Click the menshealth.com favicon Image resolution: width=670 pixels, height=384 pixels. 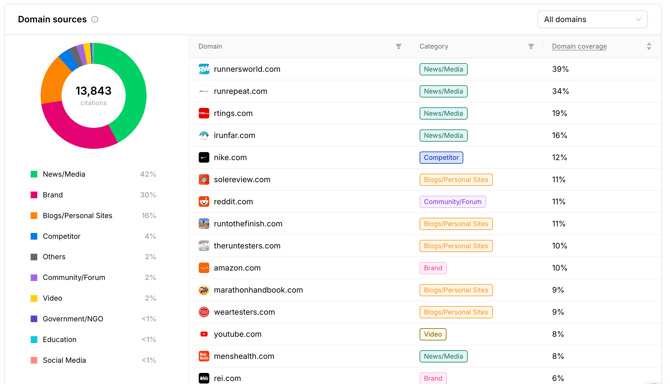(x=204, y=356)
